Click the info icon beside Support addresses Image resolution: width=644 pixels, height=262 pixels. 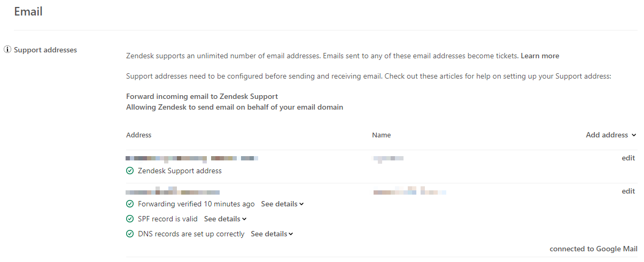pyautogui.click(x=7, y=50)
